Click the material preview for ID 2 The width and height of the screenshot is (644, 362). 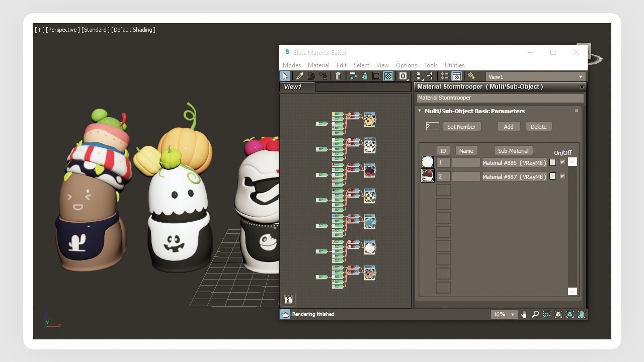(428, 175)
